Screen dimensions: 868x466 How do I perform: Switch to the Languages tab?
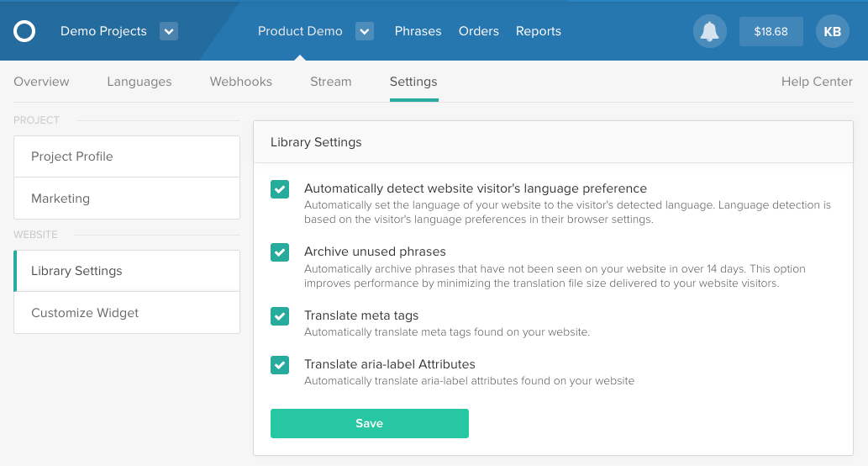[139, 82]
